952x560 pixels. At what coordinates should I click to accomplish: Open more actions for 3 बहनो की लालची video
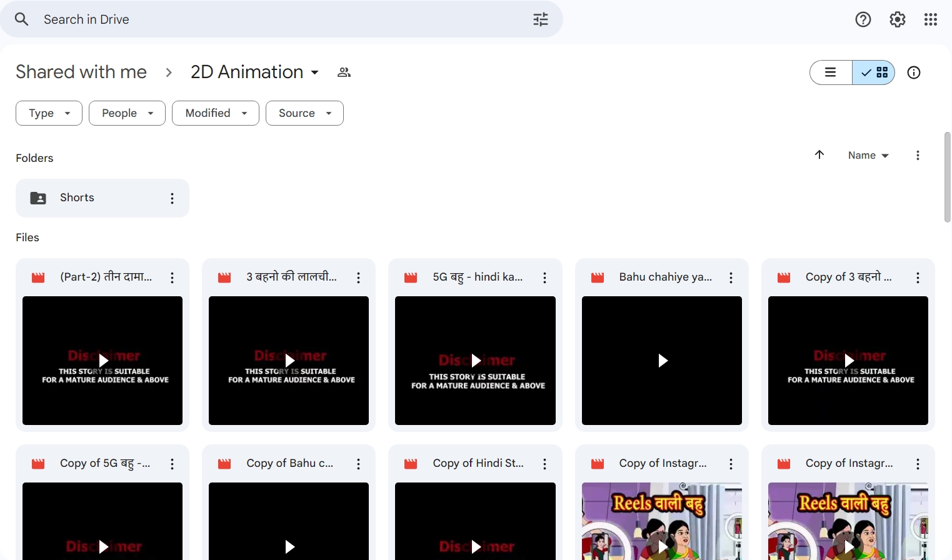pos(358,277)
